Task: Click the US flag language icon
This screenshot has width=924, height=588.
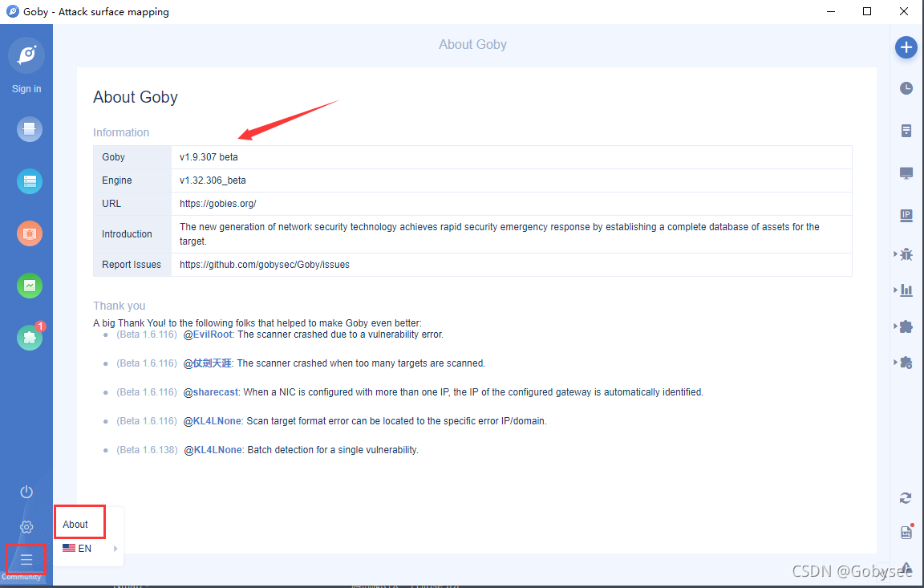Action: (69, 549)
